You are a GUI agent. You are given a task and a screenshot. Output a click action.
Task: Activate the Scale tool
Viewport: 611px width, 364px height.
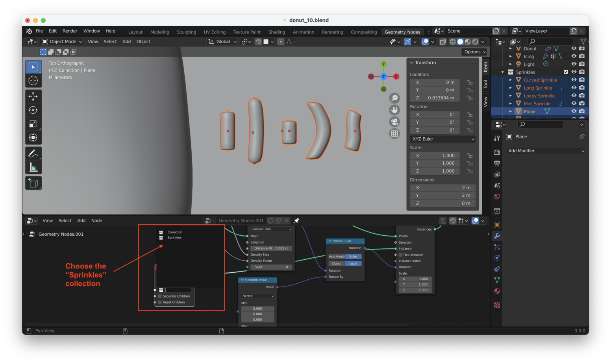[x=33, y=124]
